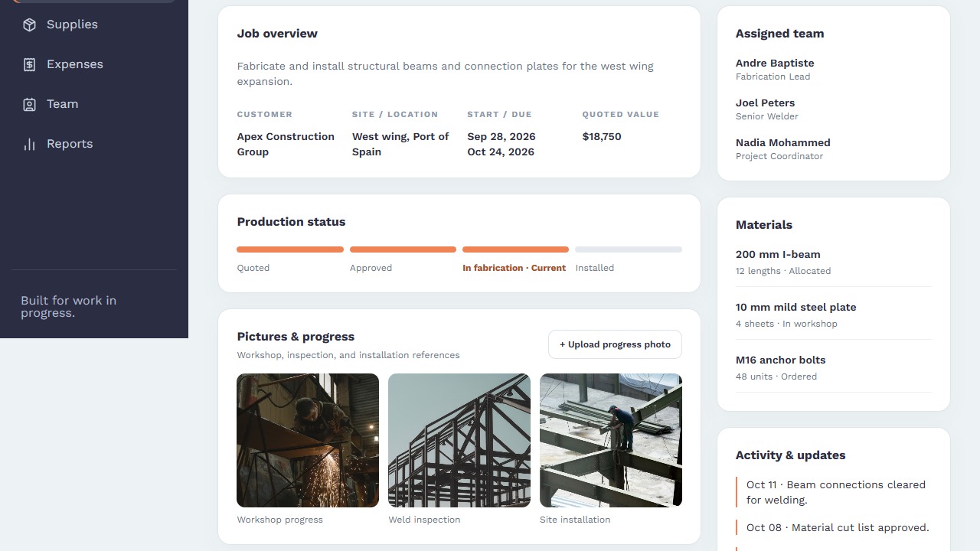Viewport: 980px width, 551px height.
Task: Open the Site installation photo thumbnail
Action: pos(611,440)
